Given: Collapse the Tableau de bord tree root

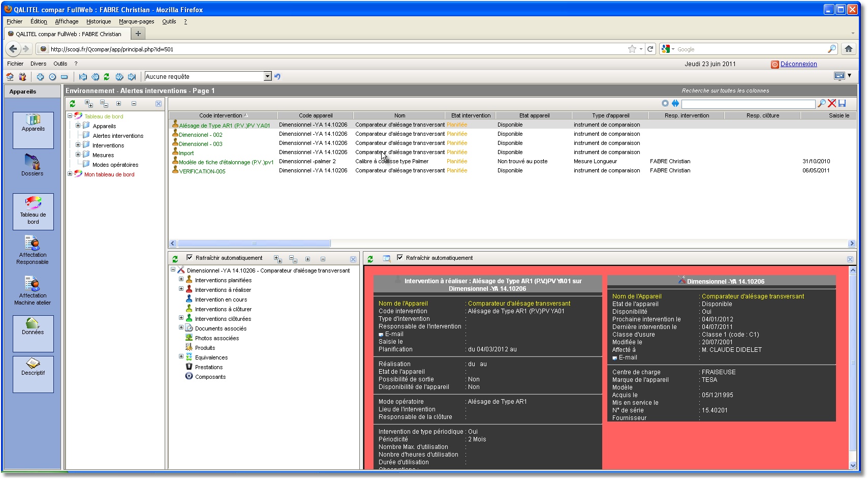Looking at the screenshot, I should point(70,116).
